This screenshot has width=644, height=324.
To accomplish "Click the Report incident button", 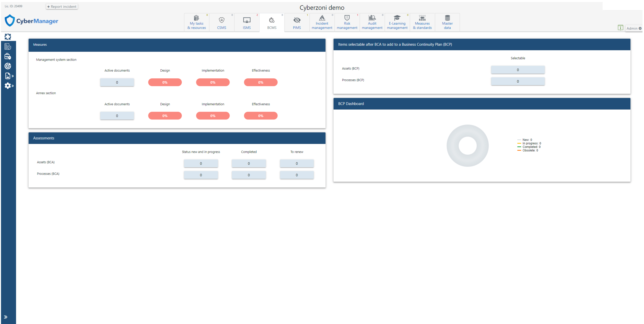I will coord(62,7).
